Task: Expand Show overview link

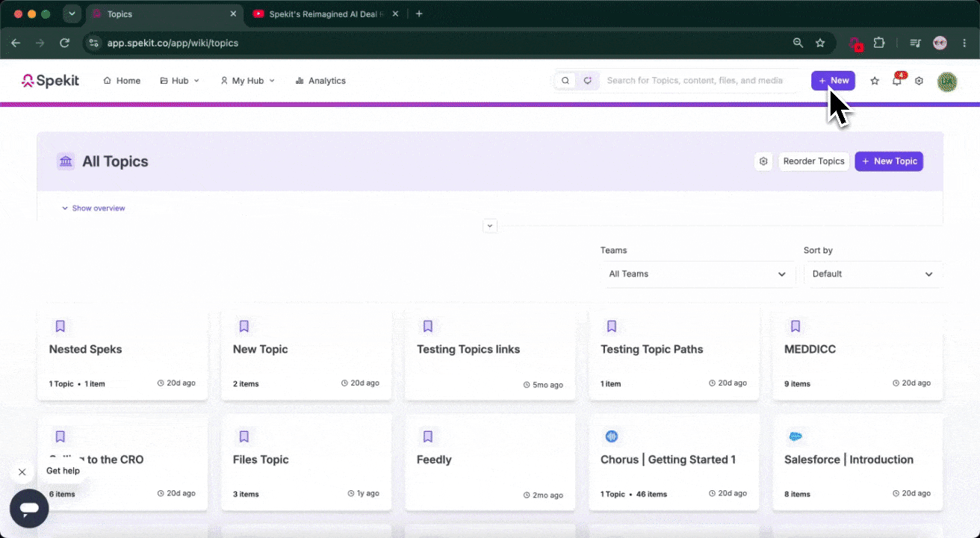Action: [93, 208]
